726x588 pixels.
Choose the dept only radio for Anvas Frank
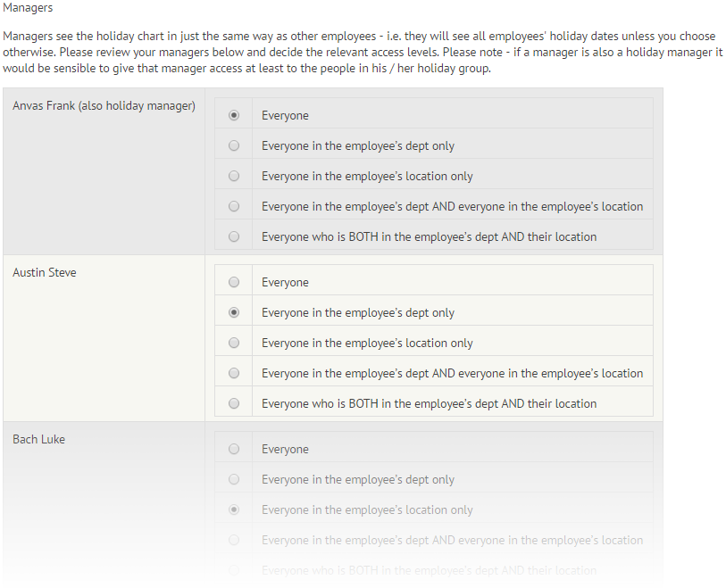[234, 145]
